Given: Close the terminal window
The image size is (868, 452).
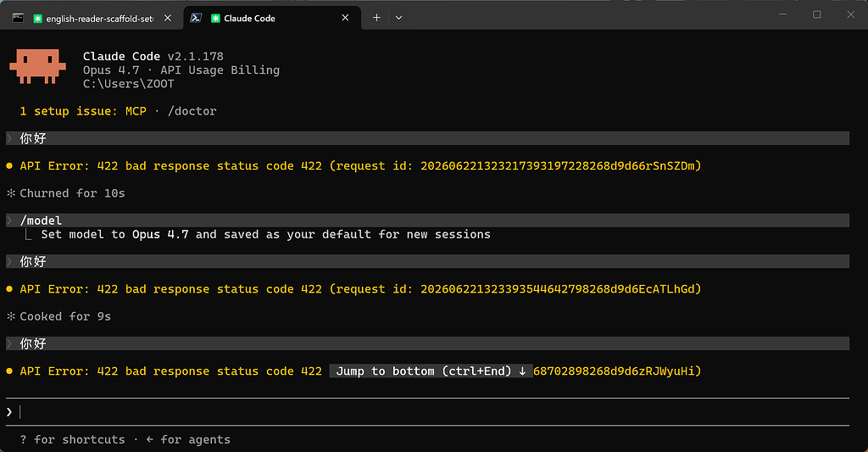Looking at the screenshot, I should tap(851, 14).
